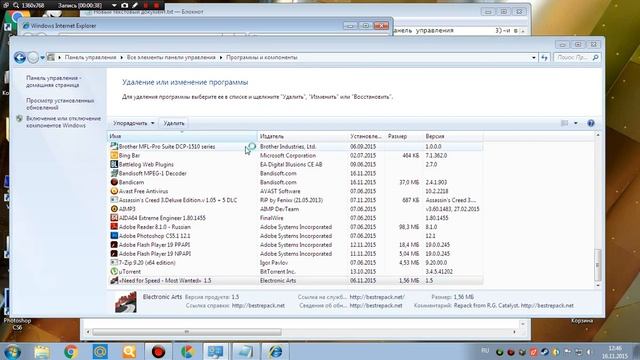
Task: Click the Avast Free Antivirus icon
Action: (x=114, y=191)
